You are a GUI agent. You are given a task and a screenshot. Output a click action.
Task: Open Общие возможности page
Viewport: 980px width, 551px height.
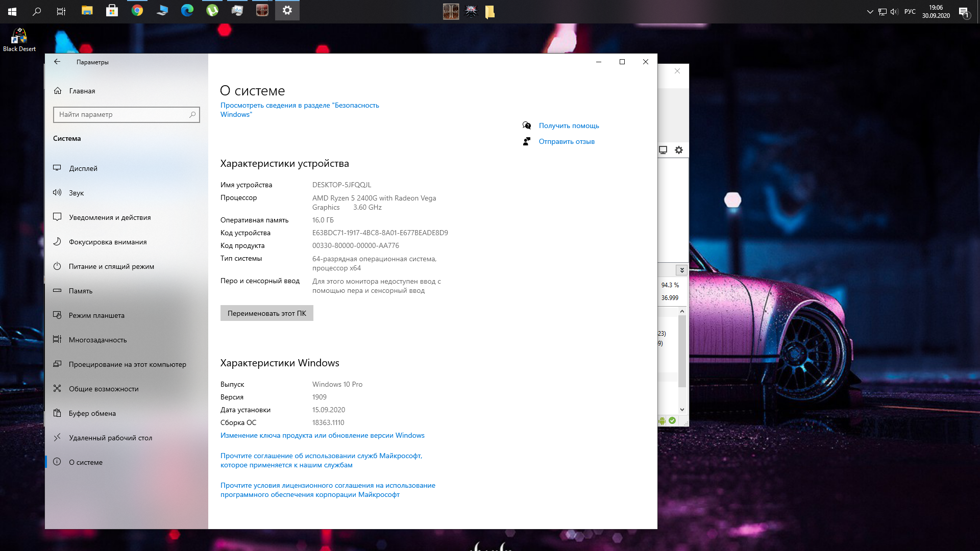tap(126, 389)
